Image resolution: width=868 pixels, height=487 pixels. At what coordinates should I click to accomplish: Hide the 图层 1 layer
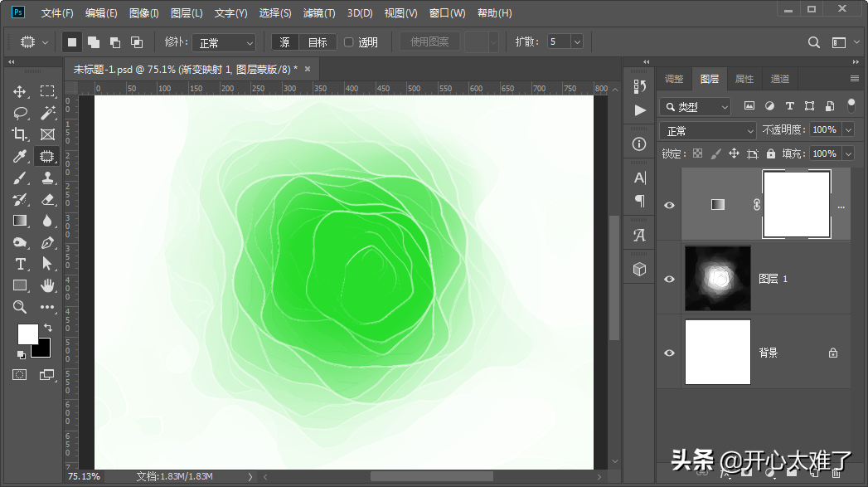(670, 280)
